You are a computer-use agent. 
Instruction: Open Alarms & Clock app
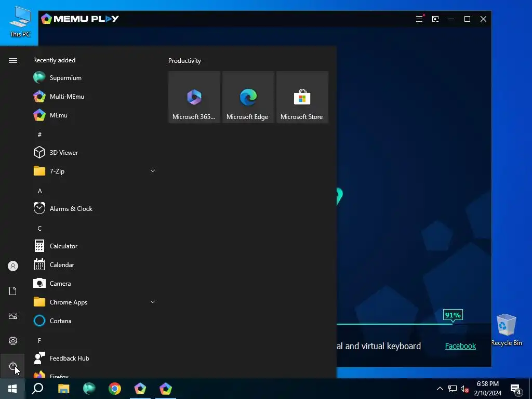[x=95, y=209]
